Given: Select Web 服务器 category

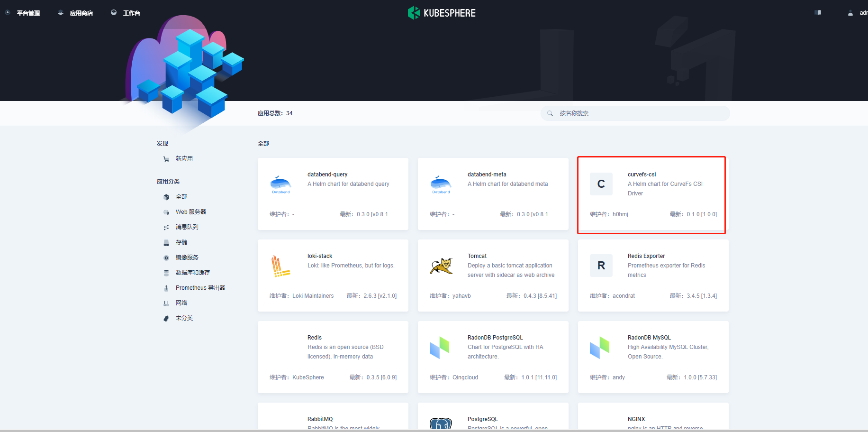Looking at the screenshot, I should click(x=191, y=212).
